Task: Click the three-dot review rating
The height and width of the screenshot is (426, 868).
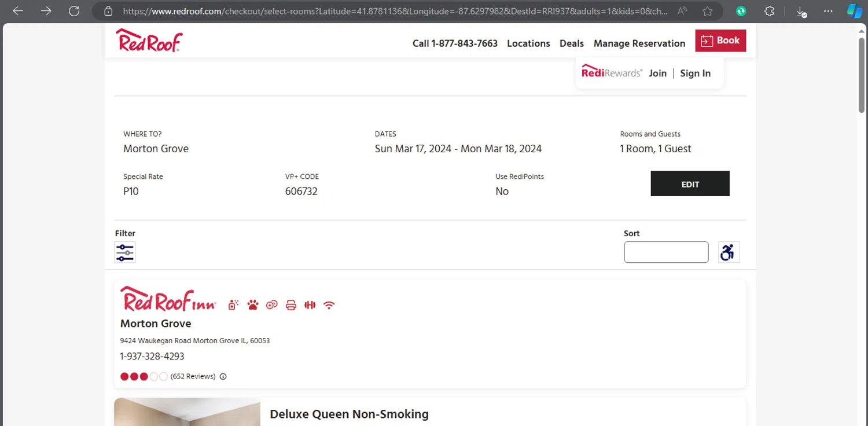Action: [144, 377]
